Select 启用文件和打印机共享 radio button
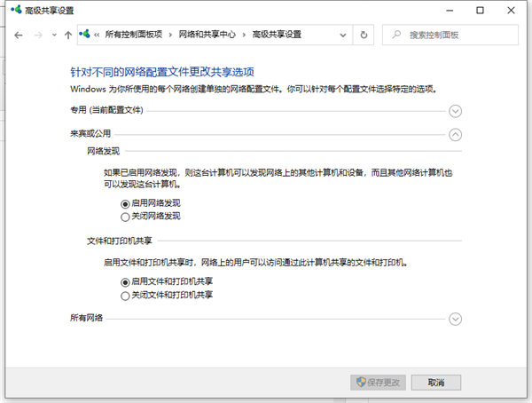 coord(125,281)
